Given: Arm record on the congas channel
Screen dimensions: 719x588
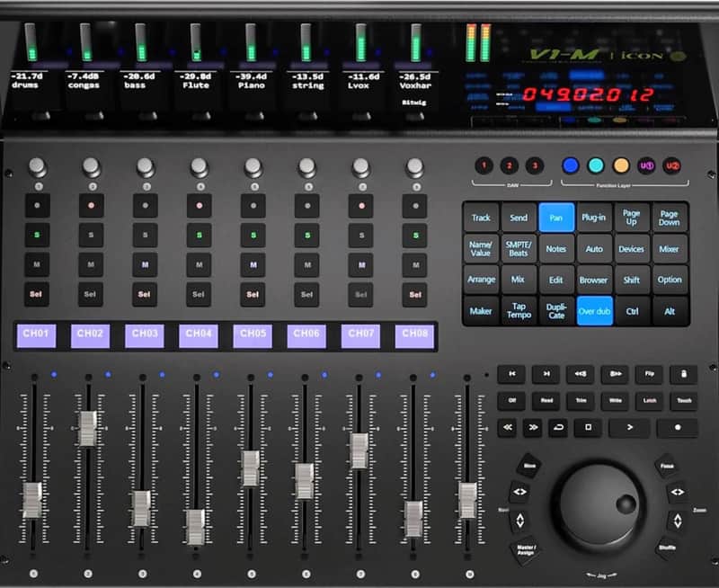Looking at the screenshot, I should [91, 206].
